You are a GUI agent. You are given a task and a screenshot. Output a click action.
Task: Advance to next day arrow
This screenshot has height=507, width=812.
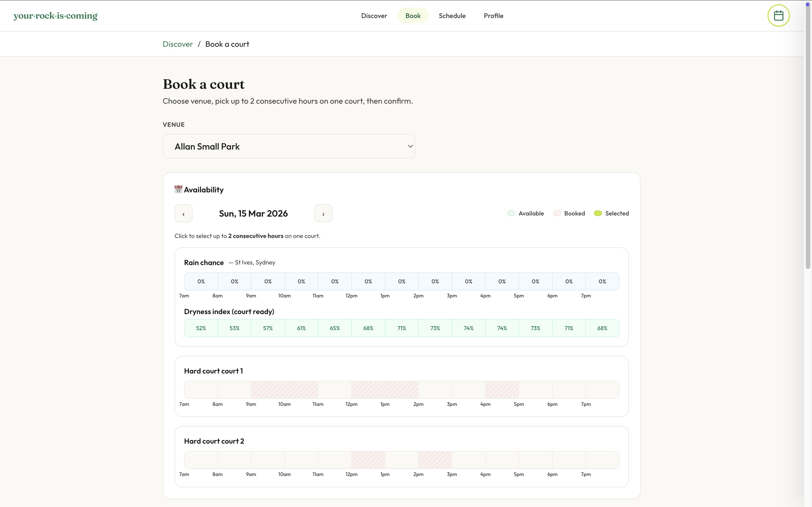pos(323,214)
